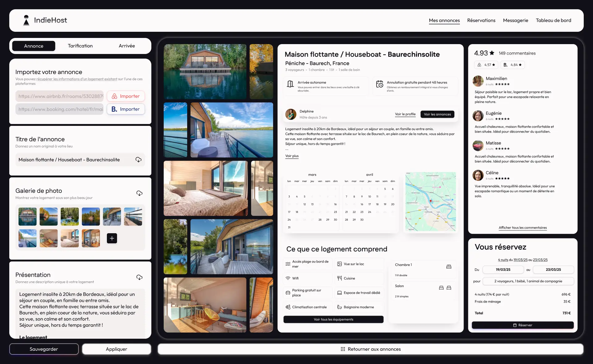
Task: Switch to the Tarification tab
Action: (x=80, y=46)
